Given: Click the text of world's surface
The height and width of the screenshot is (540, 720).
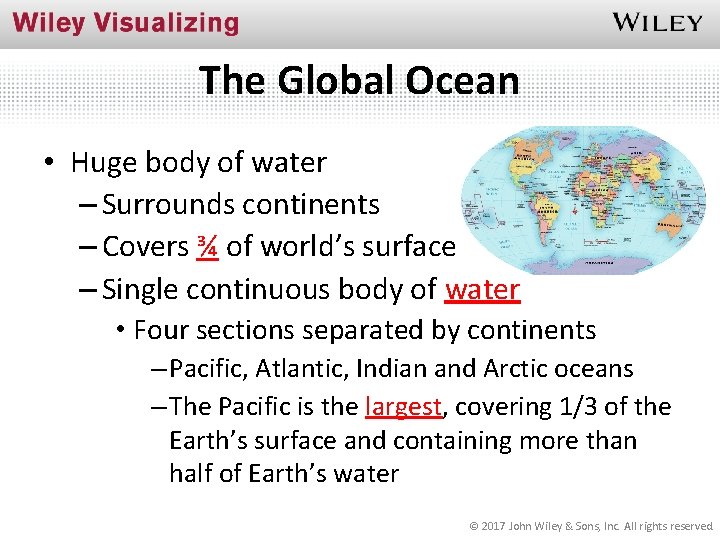Looking at the screenshot, I should tap(341, 247).
